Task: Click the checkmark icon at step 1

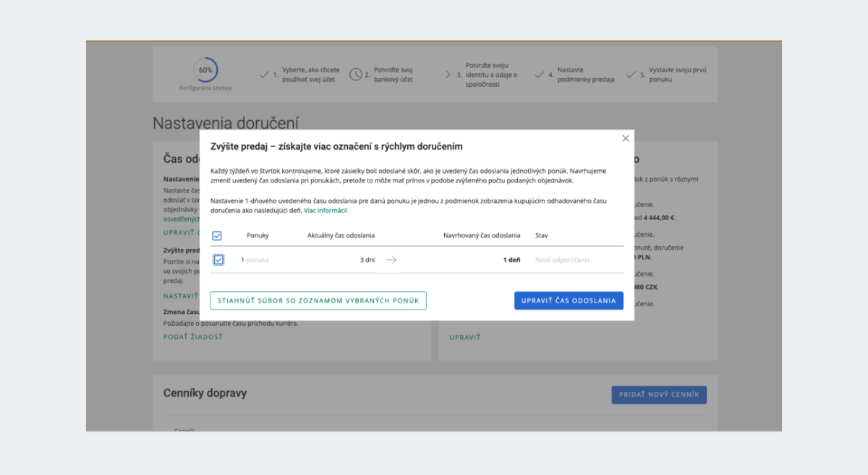Action: 264,74
